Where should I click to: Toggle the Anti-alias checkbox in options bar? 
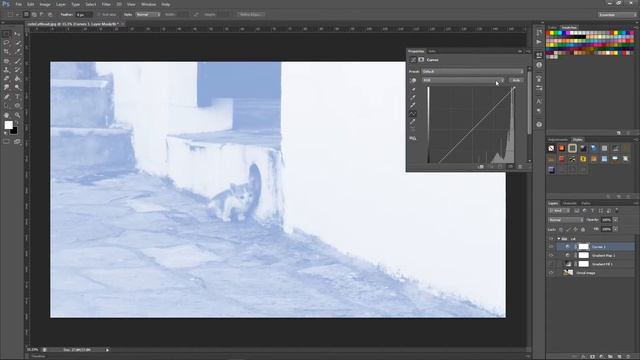pyautogui.click(x=99, y=14)
